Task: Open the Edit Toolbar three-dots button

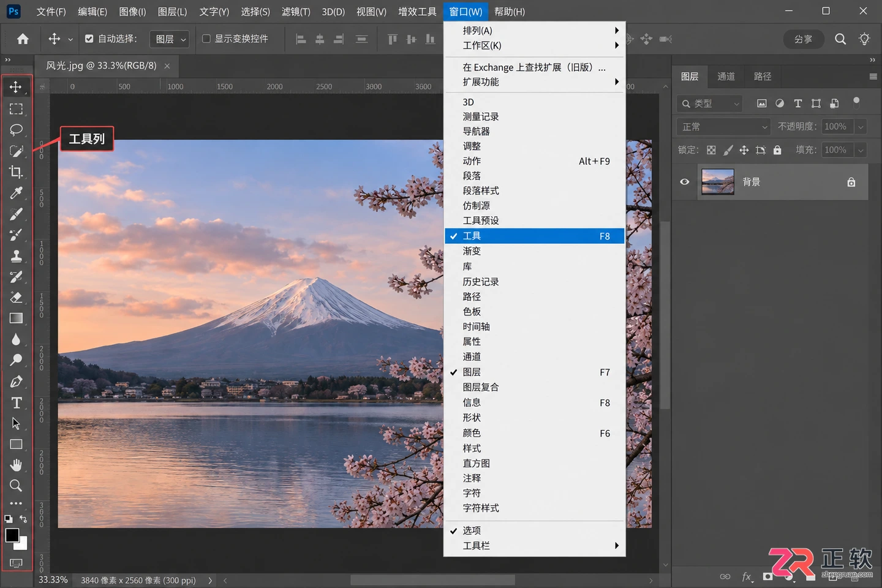Action: click(16, 503)
